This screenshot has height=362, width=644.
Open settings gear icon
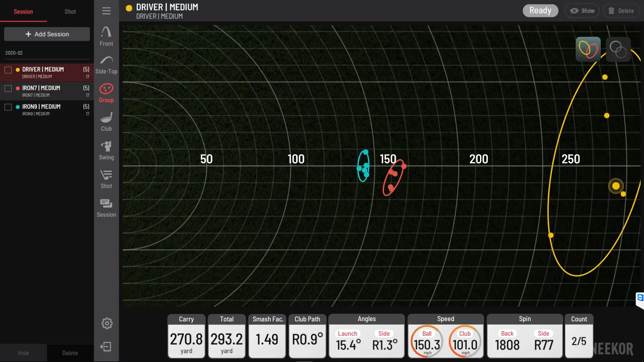(107, 323)
